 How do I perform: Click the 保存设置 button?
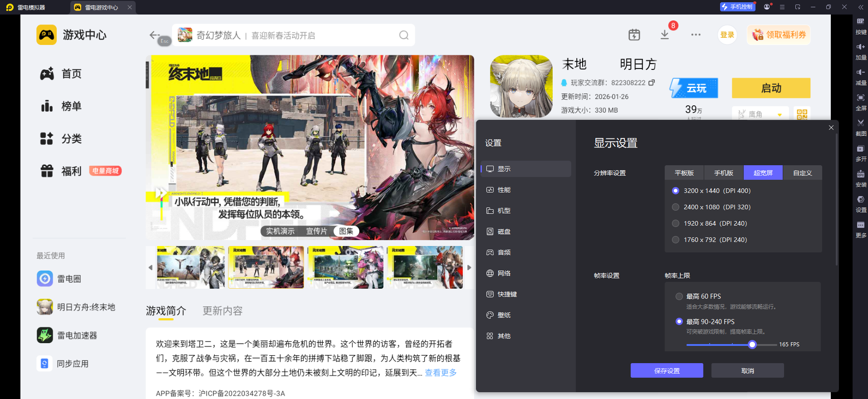667,370
